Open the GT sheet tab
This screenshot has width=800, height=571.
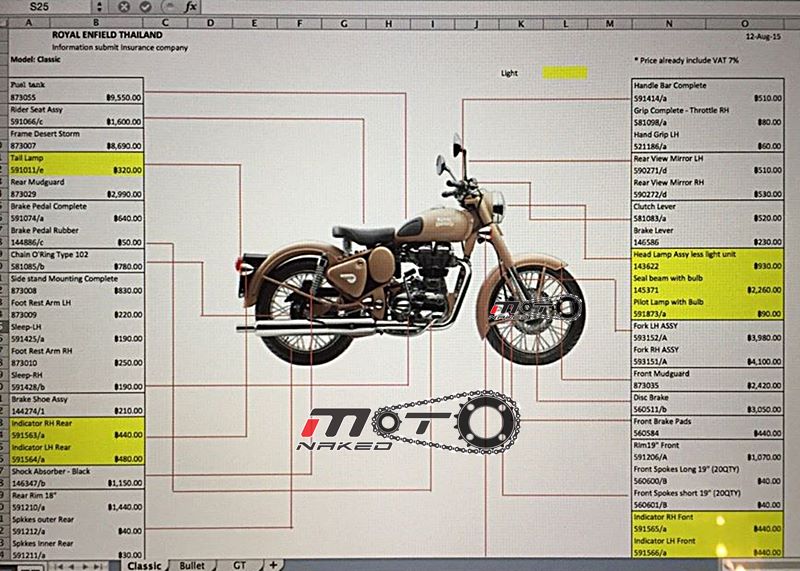[x=240, y=565]
